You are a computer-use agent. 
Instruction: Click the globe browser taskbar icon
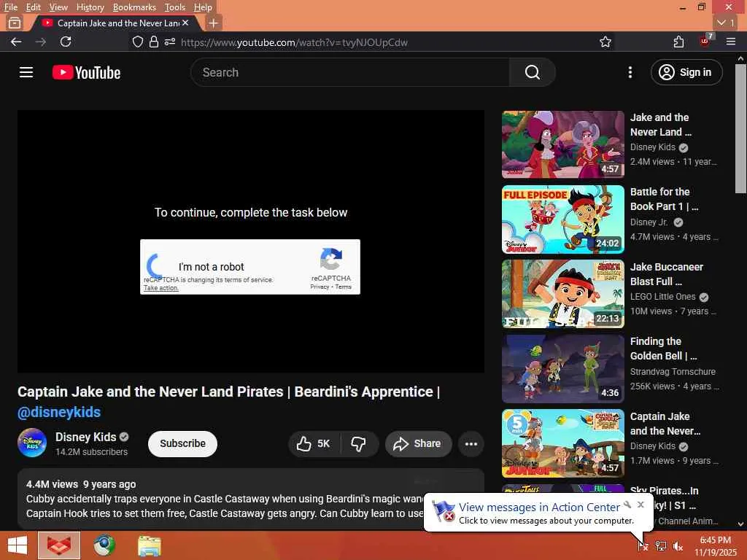[x=104, y=545]
